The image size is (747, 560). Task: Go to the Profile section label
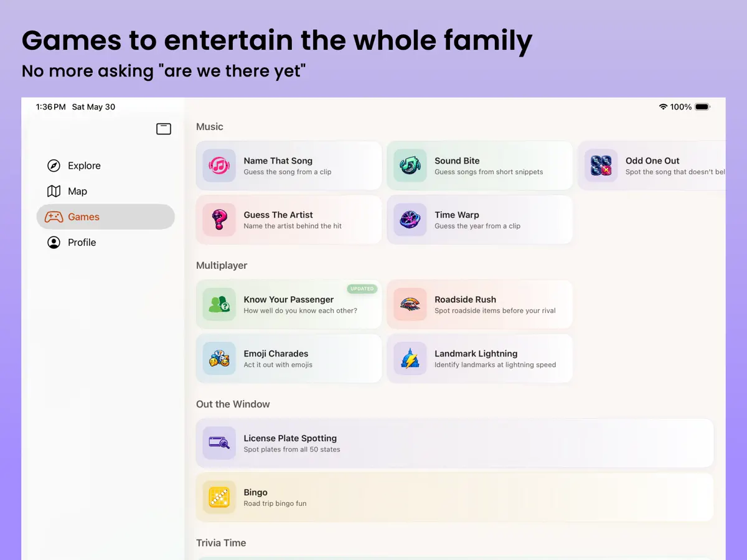pyautogui.click(x=82, y=242)
